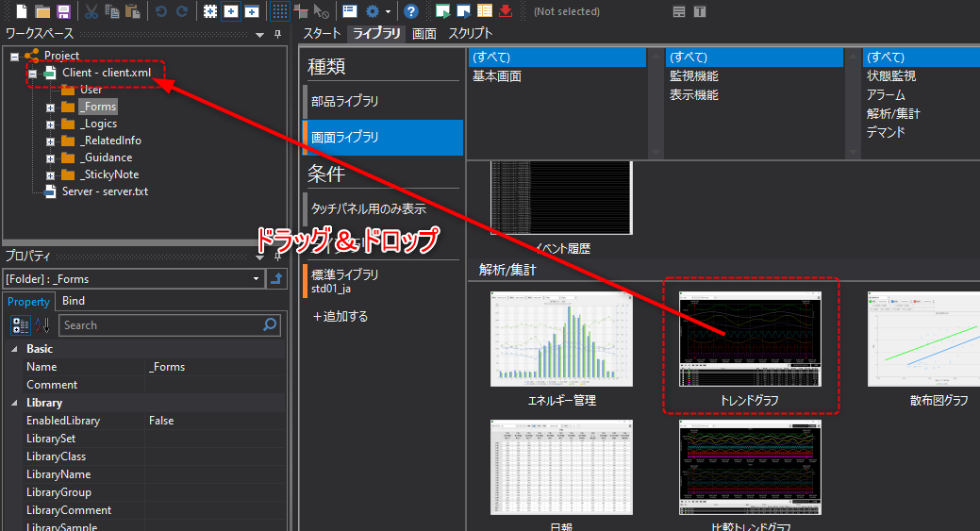The image size is (980, 531).
Task: Expand the _Logics folder tree node
Action: tap(51, 124)
